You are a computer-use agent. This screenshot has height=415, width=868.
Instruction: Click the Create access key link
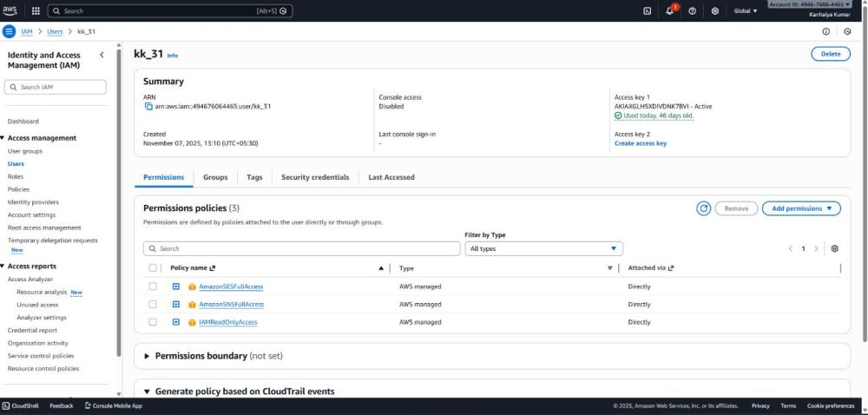tap(641, 143)
